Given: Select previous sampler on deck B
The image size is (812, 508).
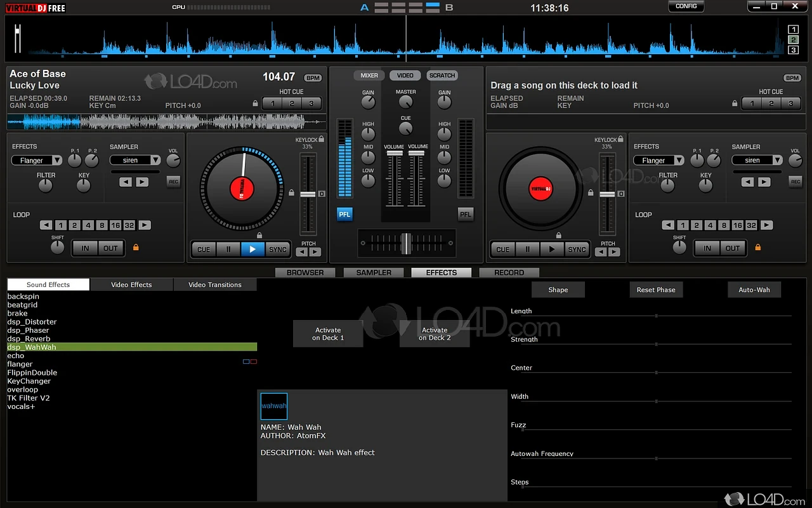Looking at the screenshot, I should click(748, 182).
